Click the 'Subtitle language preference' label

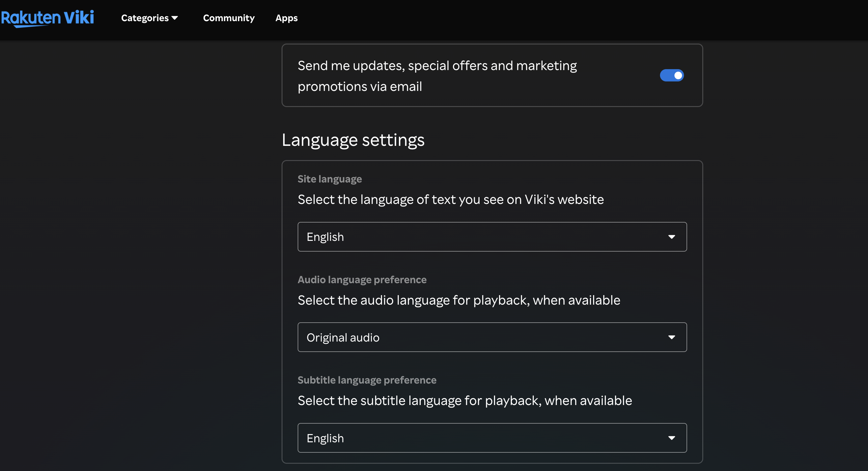(367, 380)
